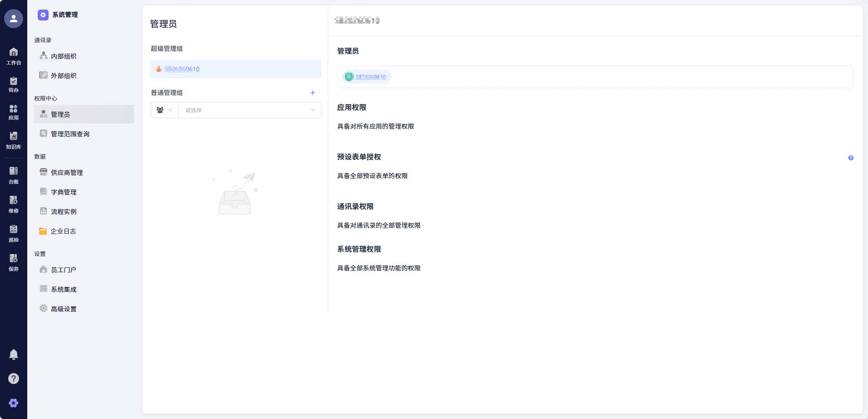Screen dimensions: 868x419
Task: Click the 员工门户 home icon
Action: point(44,269)
